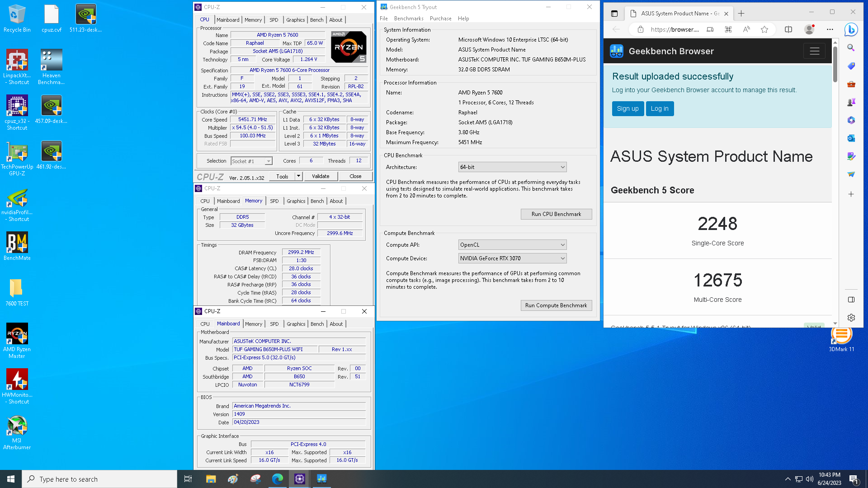Open notification center icon

854,479
